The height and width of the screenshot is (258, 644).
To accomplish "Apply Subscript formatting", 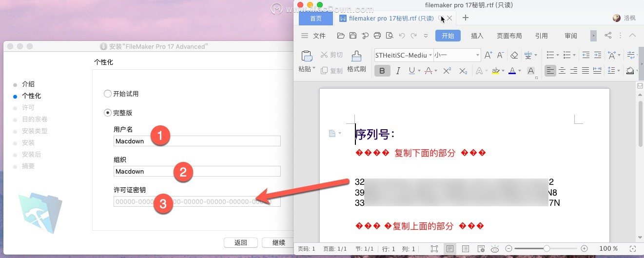I will pyautogui.click(x=463, y=71).
